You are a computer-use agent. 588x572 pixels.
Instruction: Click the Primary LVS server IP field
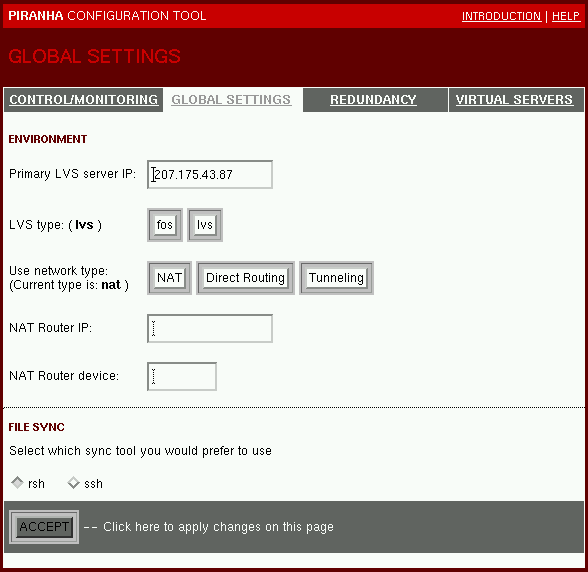tap(210, 174)
